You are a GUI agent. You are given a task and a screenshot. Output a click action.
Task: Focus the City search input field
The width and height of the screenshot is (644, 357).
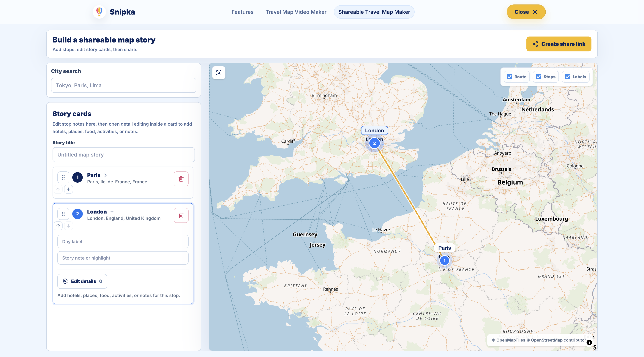coord(124,85)
